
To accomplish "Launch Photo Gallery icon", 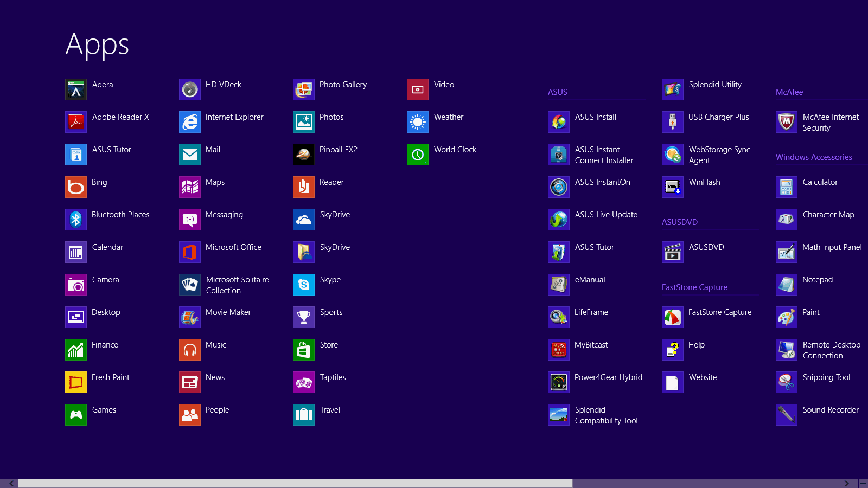I will (304, 89).
